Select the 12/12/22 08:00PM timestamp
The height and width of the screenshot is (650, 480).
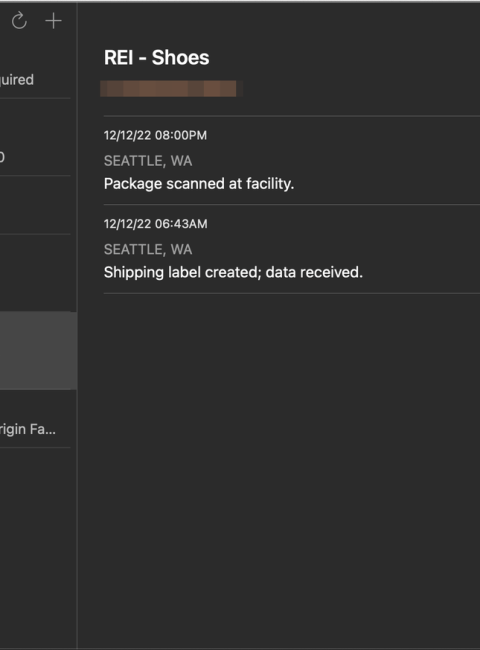(155, 136)
